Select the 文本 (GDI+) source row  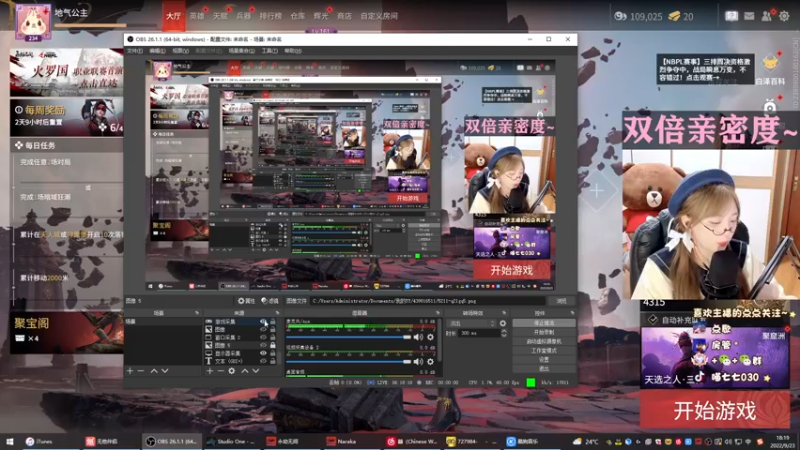(241, 361)
